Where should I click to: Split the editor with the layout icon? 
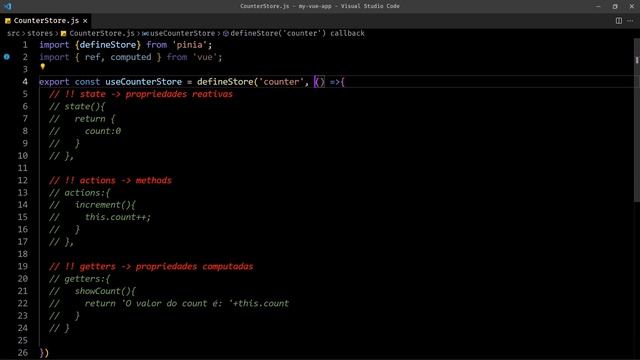pyautogui.click(x=619, y=21)
